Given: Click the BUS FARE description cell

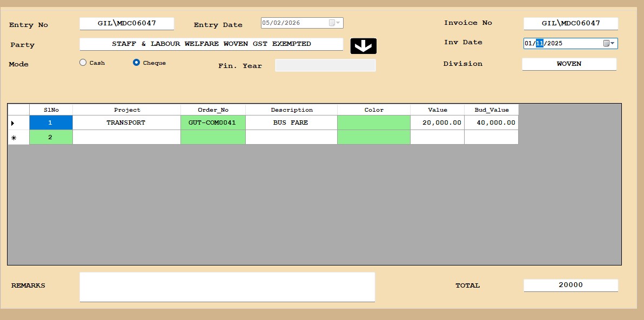Looking at the screenshot, I should tap(291, 123).
